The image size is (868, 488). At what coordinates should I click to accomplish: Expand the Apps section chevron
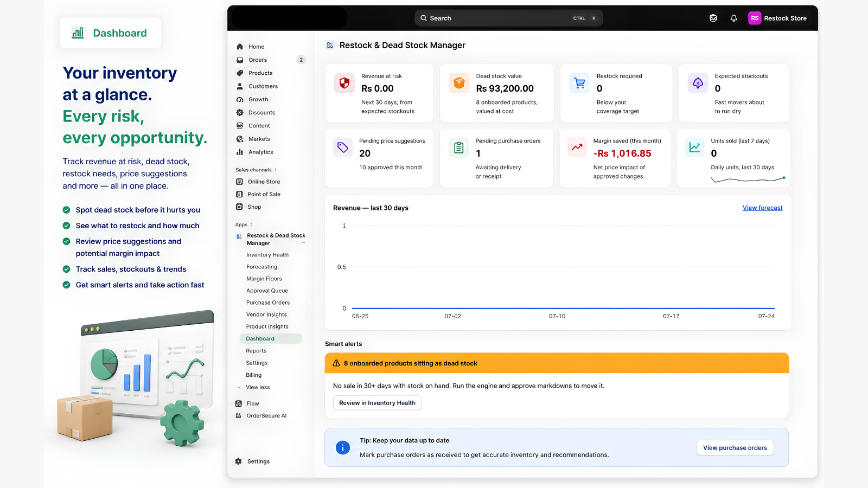click(x=251, y=224)
